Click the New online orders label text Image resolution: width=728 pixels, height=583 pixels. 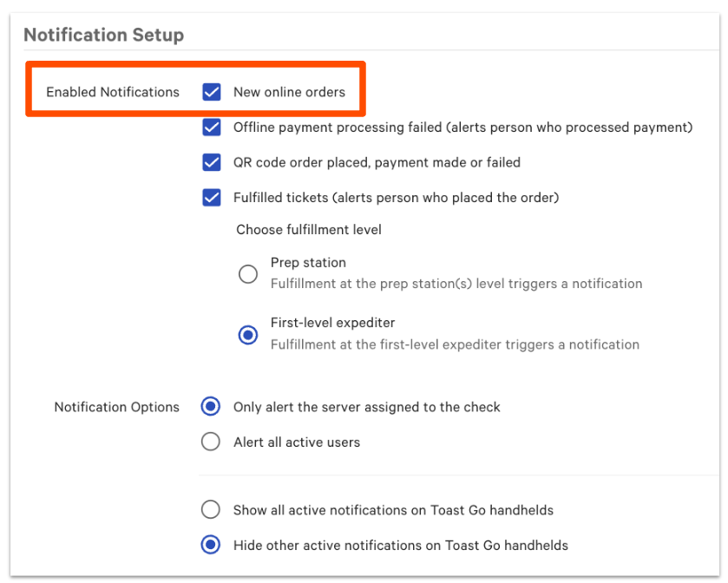[289, 92]
